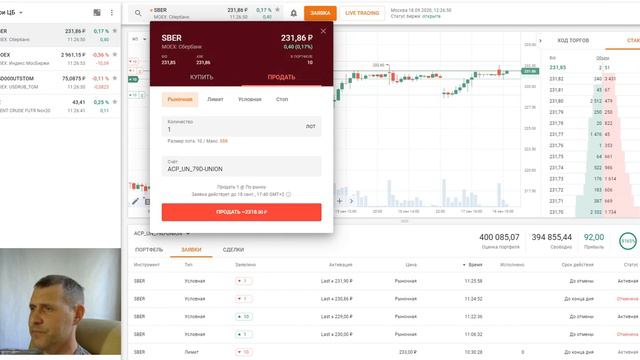Click buy badge on 11:22:36 order row

244,316
